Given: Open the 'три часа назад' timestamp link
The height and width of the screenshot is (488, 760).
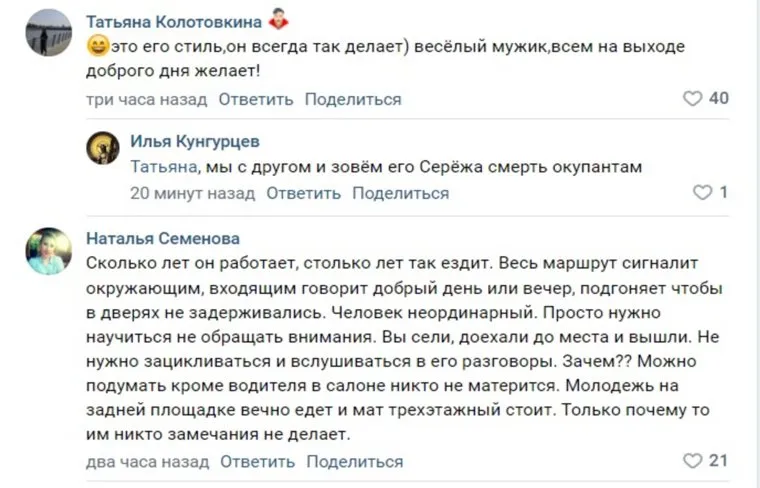Looking at the screenshot, I should (x=147, y=99).
